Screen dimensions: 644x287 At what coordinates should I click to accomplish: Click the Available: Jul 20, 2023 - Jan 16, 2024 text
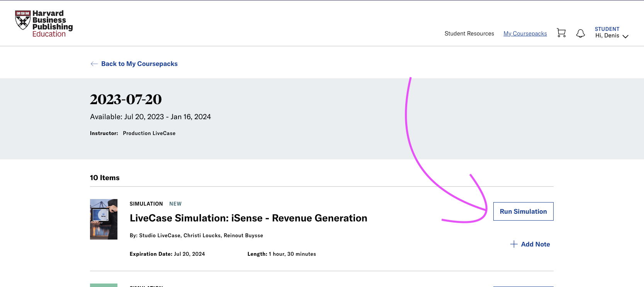(150, 117)
